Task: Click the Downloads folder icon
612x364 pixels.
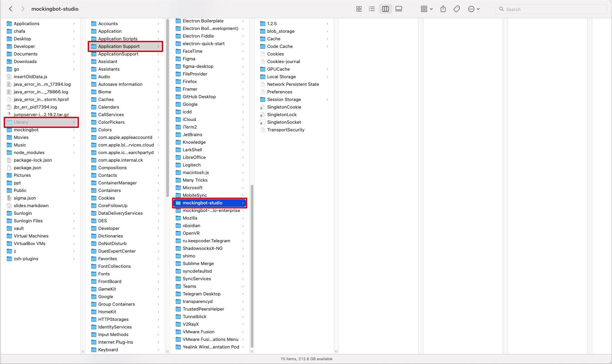Action: coord(9,61)
